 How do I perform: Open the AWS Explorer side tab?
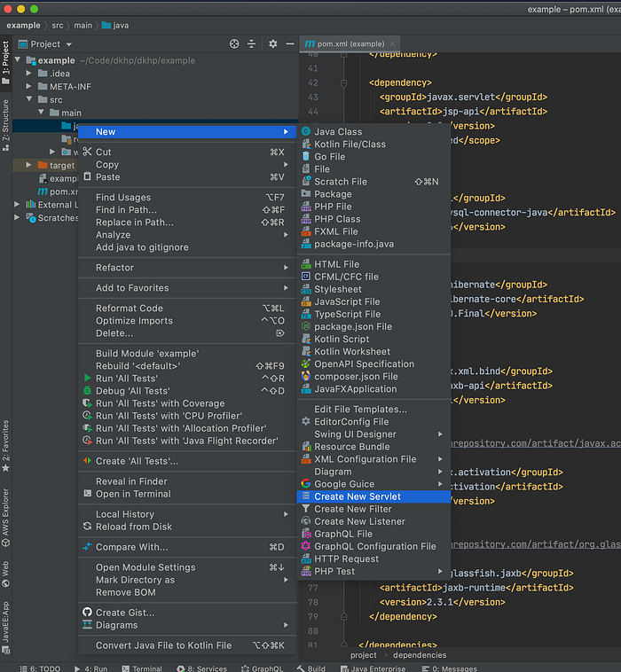coord(5,517)
